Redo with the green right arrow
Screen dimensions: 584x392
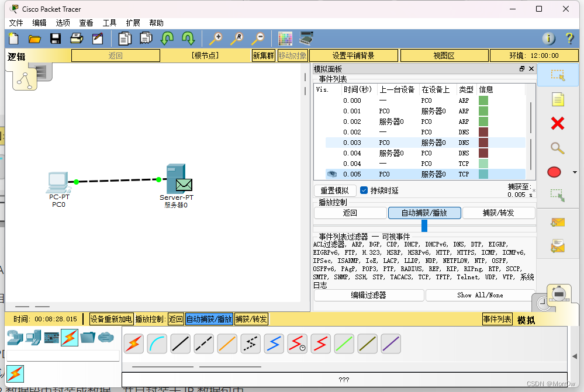click(x=188, y=39)
